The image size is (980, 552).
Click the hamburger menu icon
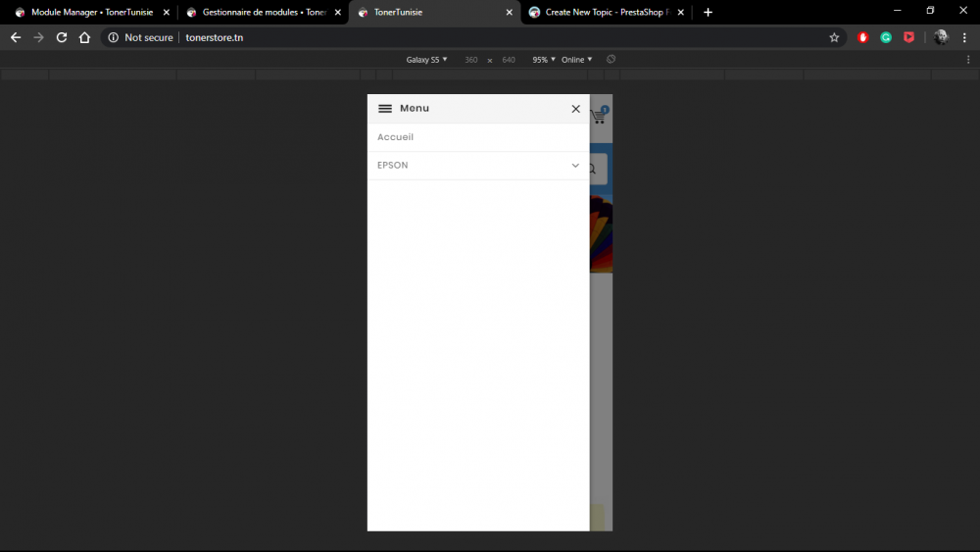tap(385, 108)
